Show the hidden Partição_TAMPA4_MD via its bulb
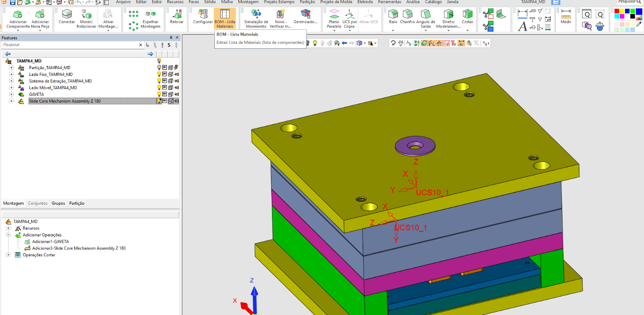Image resolution: width=644 pixels, height=315 pixels. click(x=159, y=67)
